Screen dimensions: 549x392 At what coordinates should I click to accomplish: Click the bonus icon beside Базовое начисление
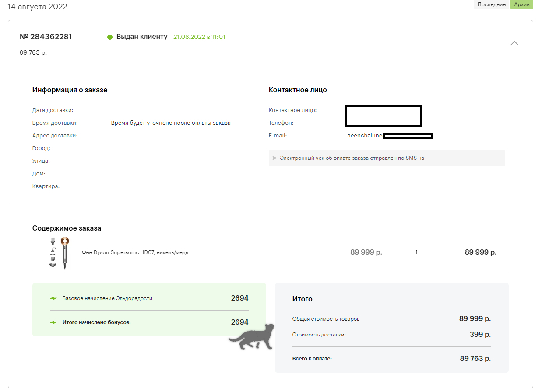pos(53,298)
